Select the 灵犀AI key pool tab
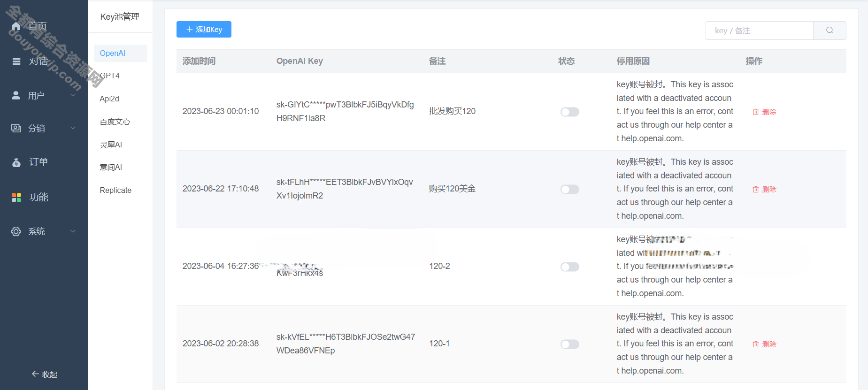The image size is (868, 390). 111,145
